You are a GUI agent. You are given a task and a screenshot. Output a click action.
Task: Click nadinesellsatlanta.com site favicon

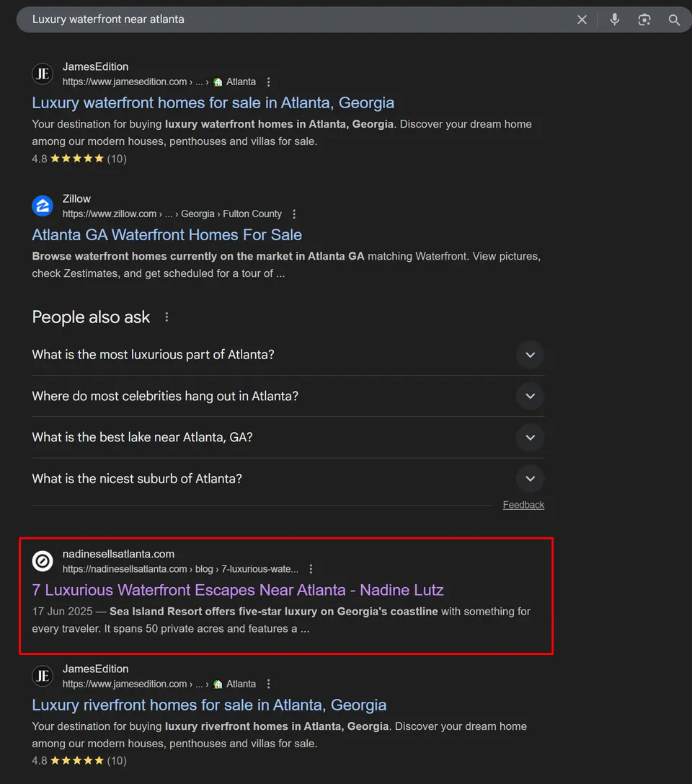pyautogui.click(x=43, y=561)
